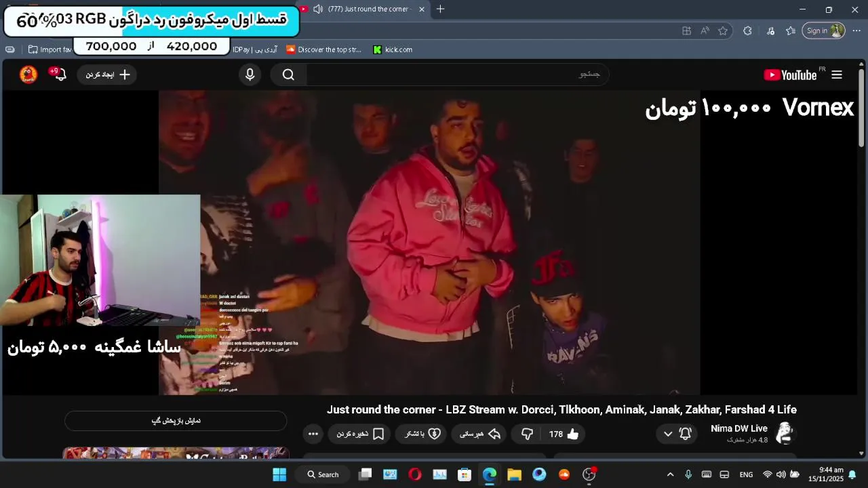This screenshot has height=488, width=868.
Task: Open the kick.com bookmark
Action: [x=393, y=49]
